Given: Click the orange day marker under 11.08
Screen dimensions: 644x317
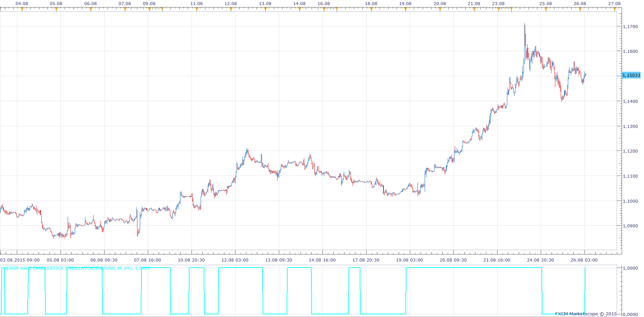Looking at the screenshot, I should (197, 9).
